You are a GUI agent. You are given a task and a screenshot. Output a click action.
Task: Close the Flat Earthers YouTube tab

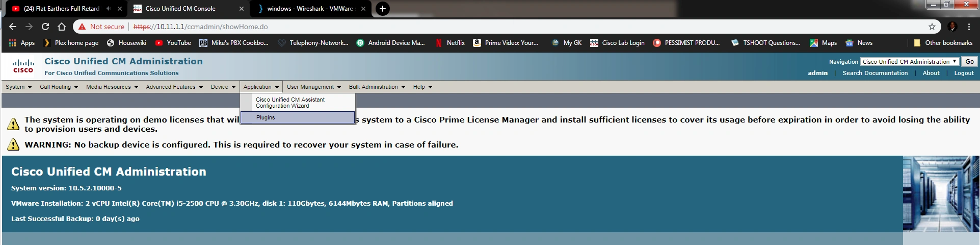point(120,9)
